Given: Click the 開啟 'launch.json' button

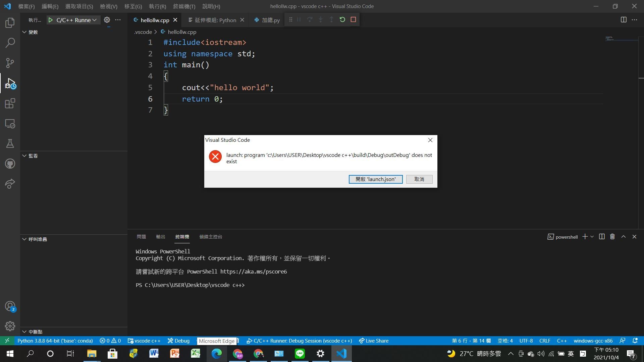Looking at the screenshot, I should 375,179.
